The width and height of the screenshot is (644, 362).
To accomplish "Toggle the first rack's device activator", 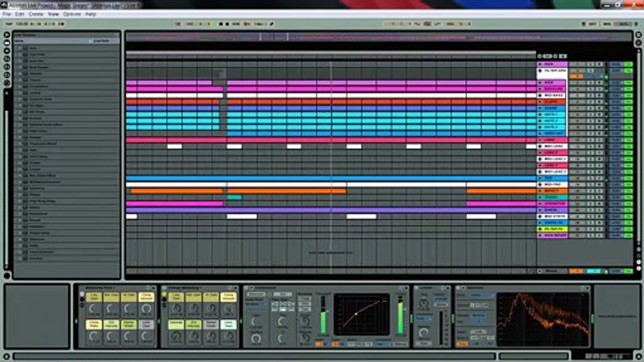I will pyautogui.click(x=82, y=288).
